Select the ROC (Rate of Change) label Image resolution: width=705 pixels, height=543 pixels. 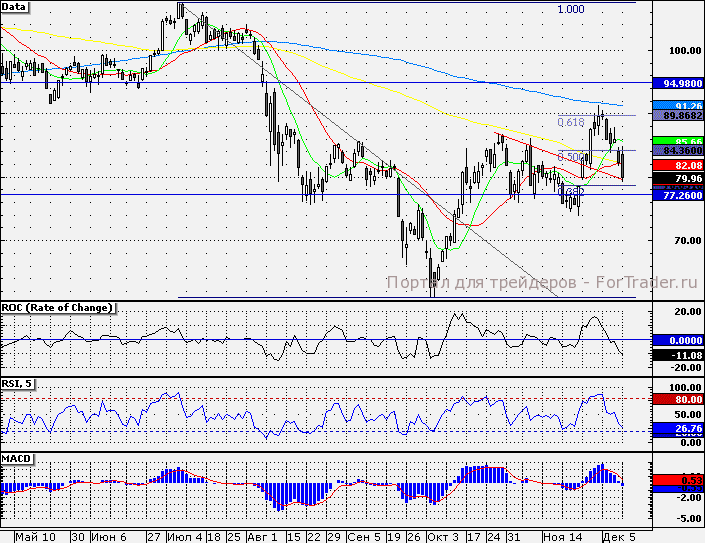point(57,308)
